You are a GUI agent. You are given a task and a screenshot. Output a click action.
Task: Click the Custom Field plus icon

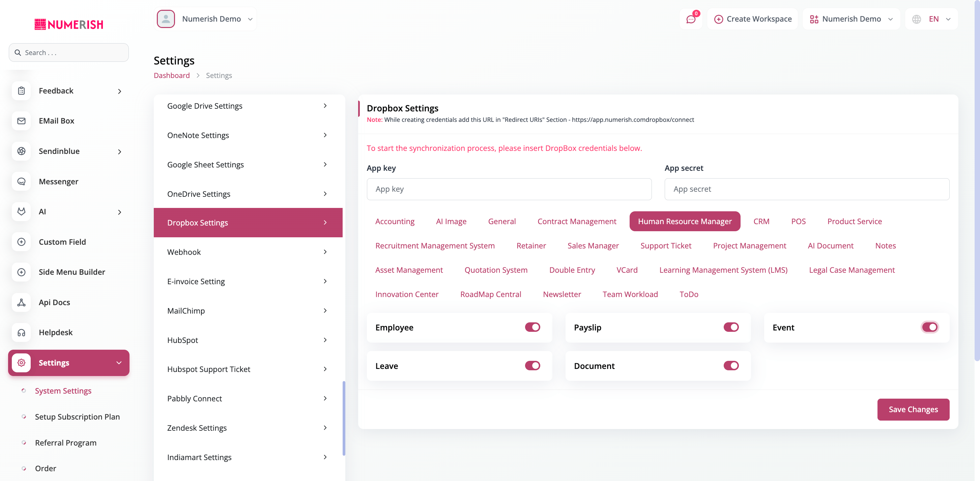point(21,242)
